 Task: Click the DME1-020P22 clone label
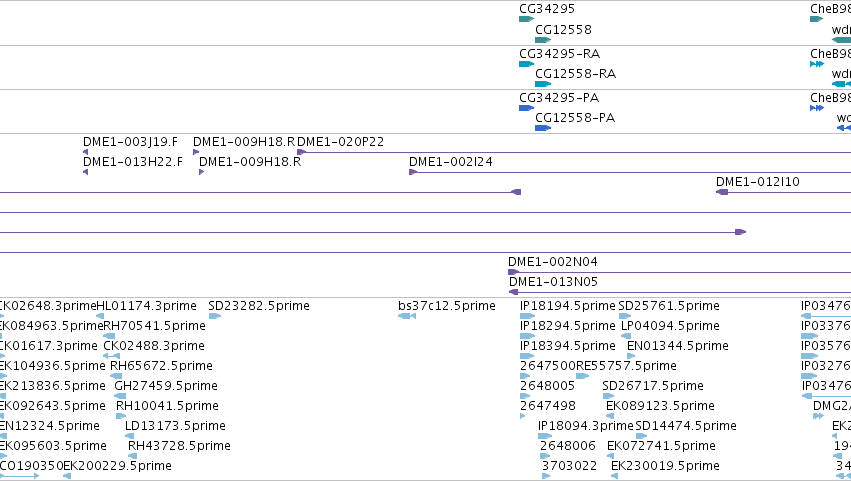(340, 142)
